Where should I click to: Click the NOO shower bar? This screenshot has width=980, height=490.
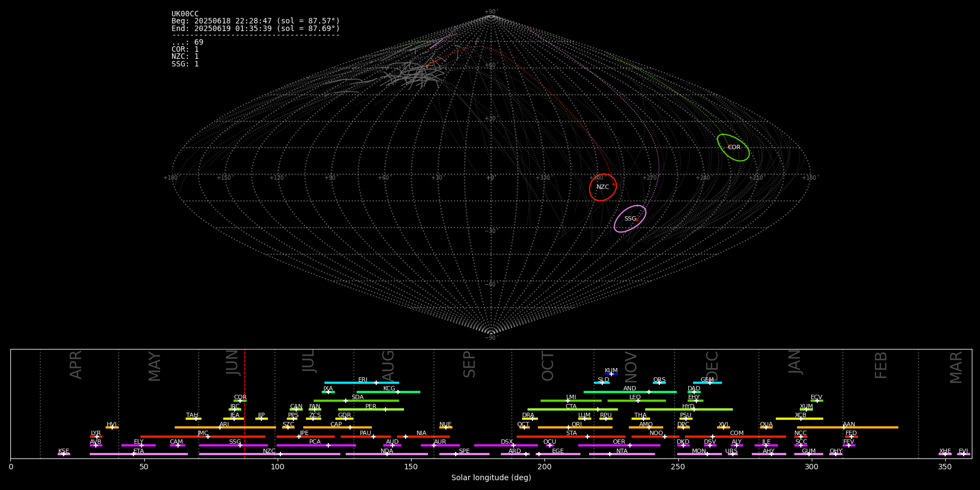[x=655, y=437]
